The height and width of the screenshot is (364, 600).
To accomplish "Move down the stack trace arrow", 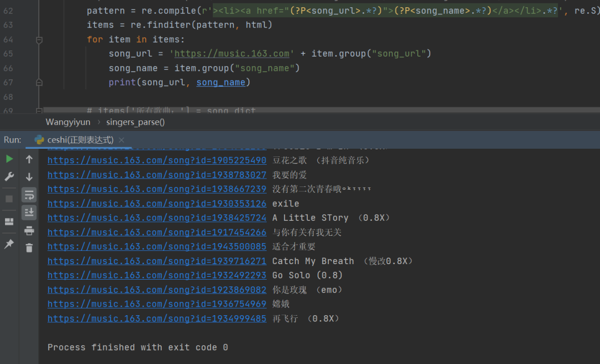I will point(29,176).
